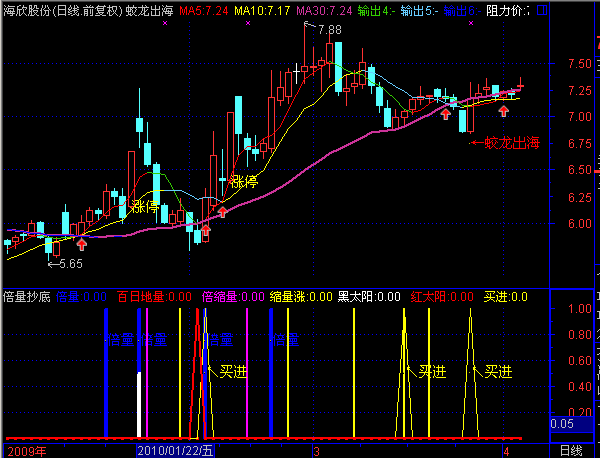Open the 倍量抄底 indicator name
Screen dimensions: 600x458
point(26,297)
